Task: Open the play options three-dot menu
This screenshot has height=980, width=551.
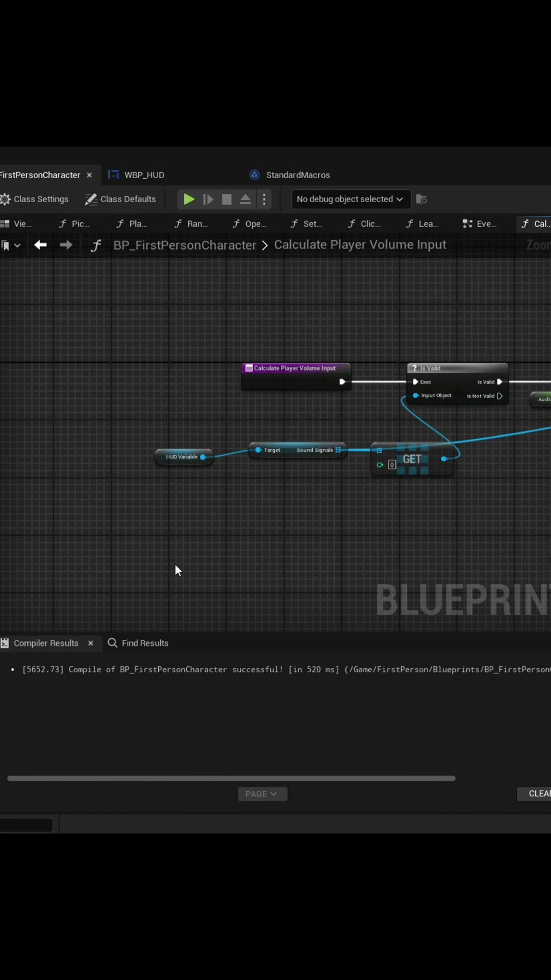Action: click(x=264, y=199)
